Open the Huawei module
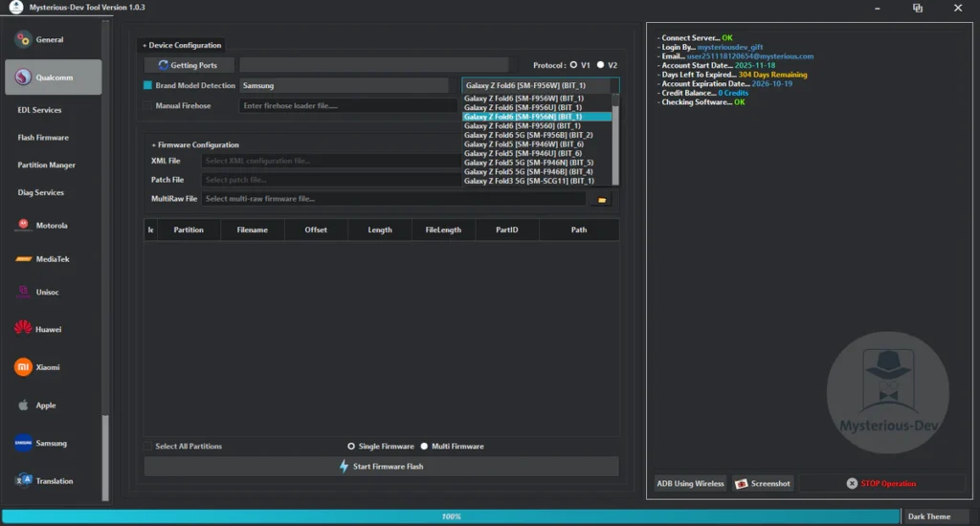 [x=23, y=329]
